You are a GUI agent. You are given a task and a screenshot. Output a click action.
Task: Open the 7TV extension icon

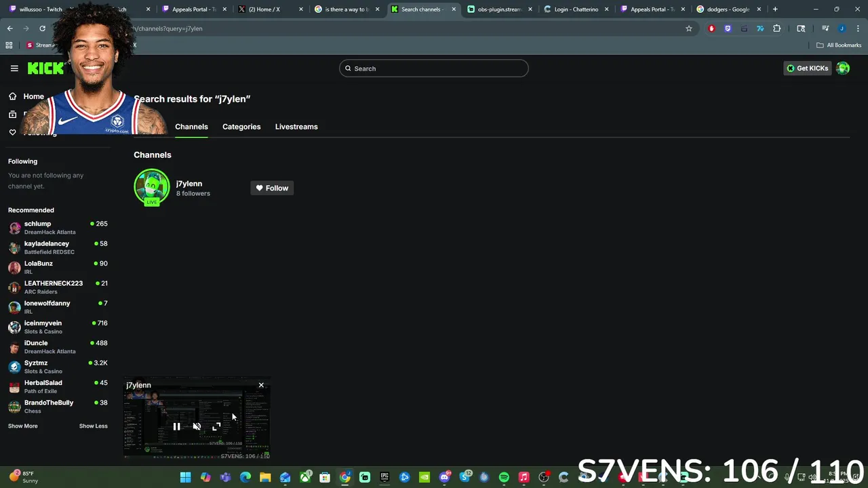(x=760, y=28)
